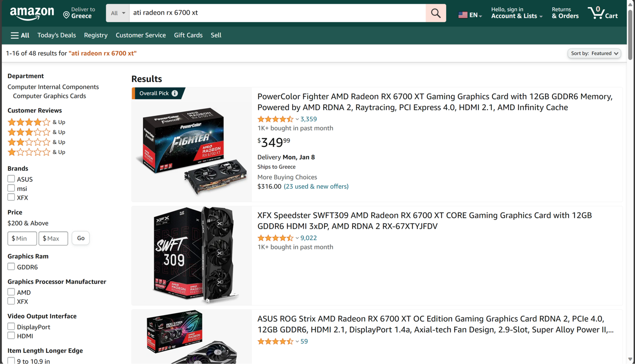
Task: Click the Overall Pick info icon
Action: (175, 93)
